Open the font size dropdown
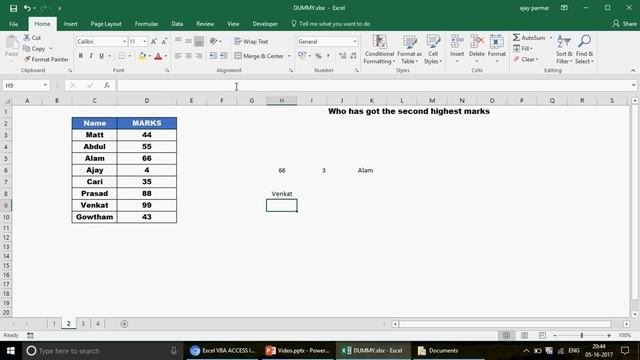The height and width of the screenshot is (360, 640). click(x=144, y=42)
